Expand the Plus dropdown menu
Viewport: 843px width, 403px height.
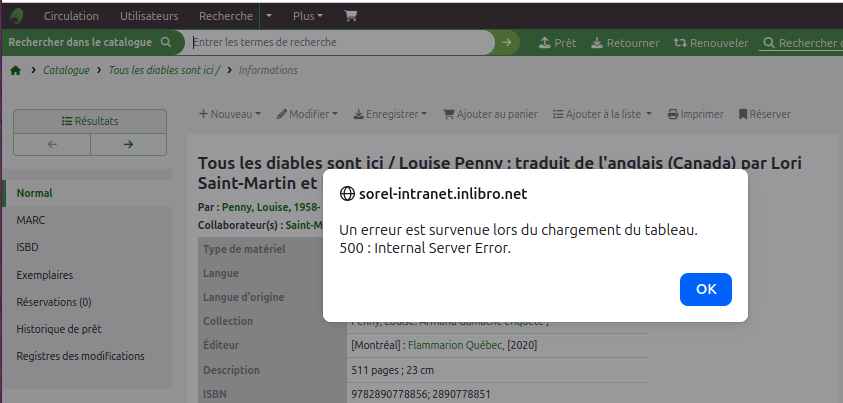[x=308, y=16]
